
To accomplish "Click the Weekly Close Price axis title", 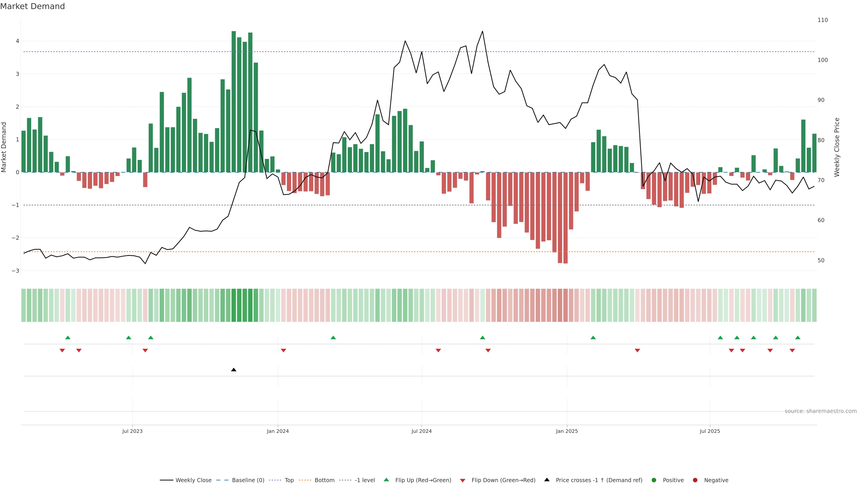I will coord(837,147).
